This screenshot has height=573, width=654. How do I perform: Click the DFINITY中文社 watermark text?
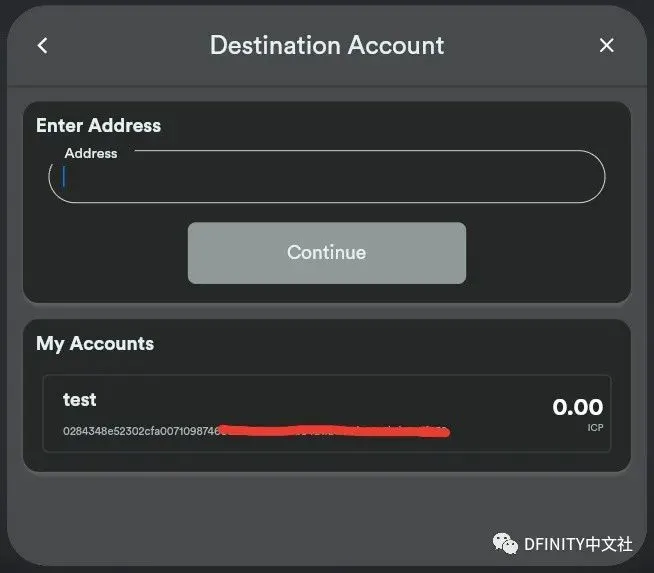[578, 544]
